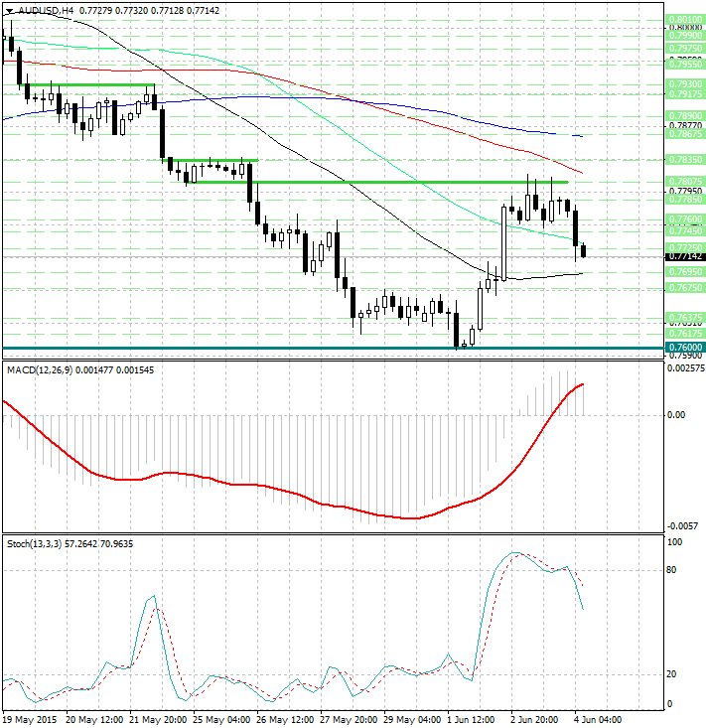Click the 0.77850 price level label
706x728 pixels.
pyautogui.click(x=685, y=200)
